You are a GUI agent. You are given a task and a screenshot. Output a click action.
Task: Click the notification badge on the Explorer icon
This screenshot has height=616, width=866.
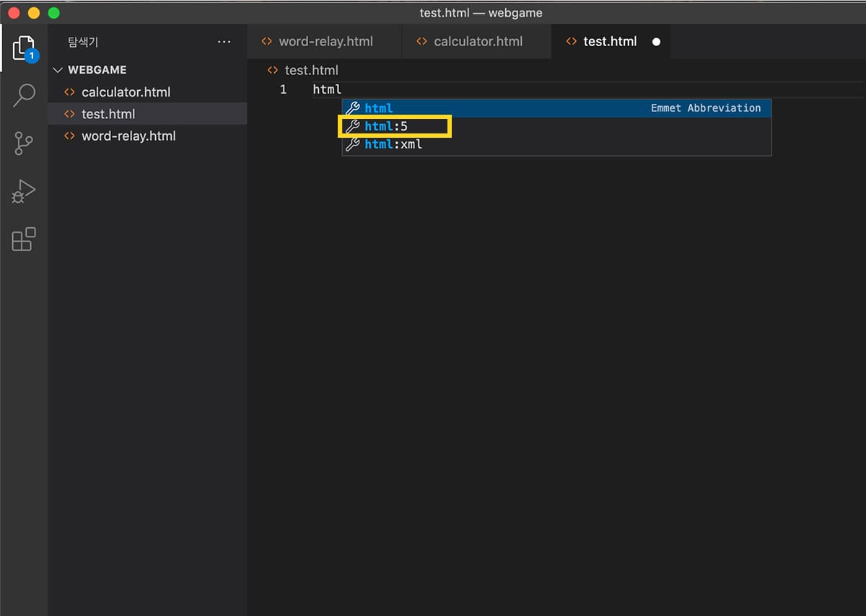pos(33,56)
